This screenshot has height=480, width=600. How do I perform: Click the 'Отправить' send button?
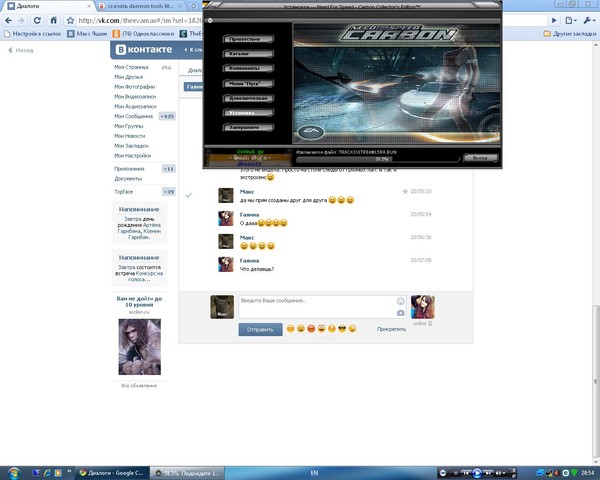(x=261, y=330)
